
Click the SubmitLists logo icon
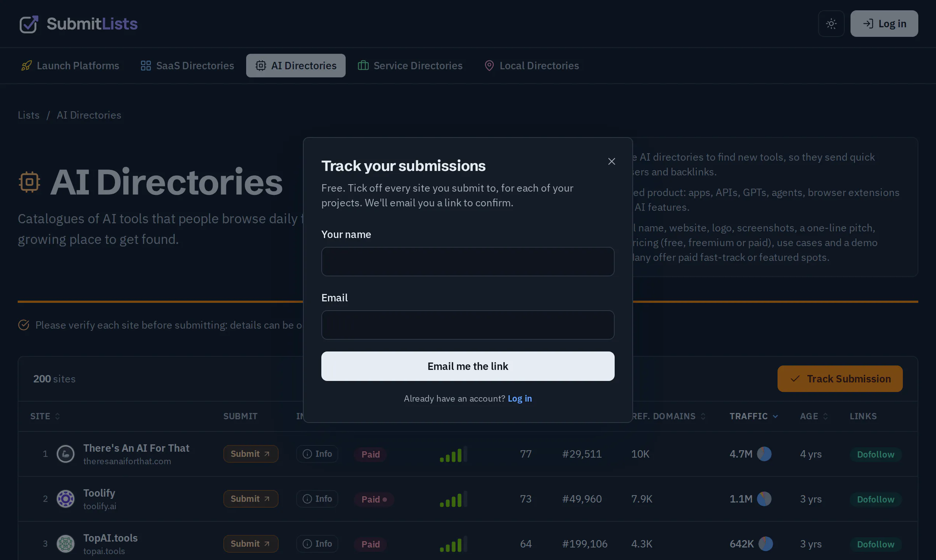pyautogui.click(x=29, y=24)
